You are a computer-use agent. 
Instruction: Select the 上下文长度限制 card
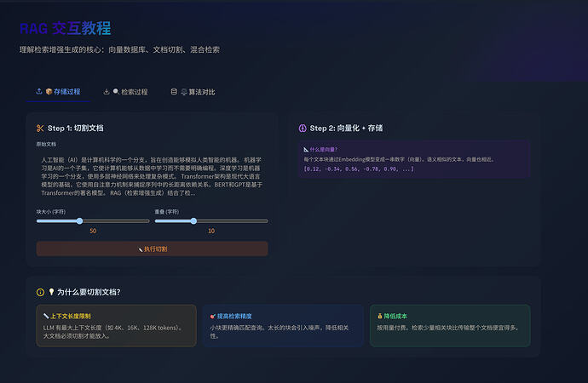[x=116, y=326]
